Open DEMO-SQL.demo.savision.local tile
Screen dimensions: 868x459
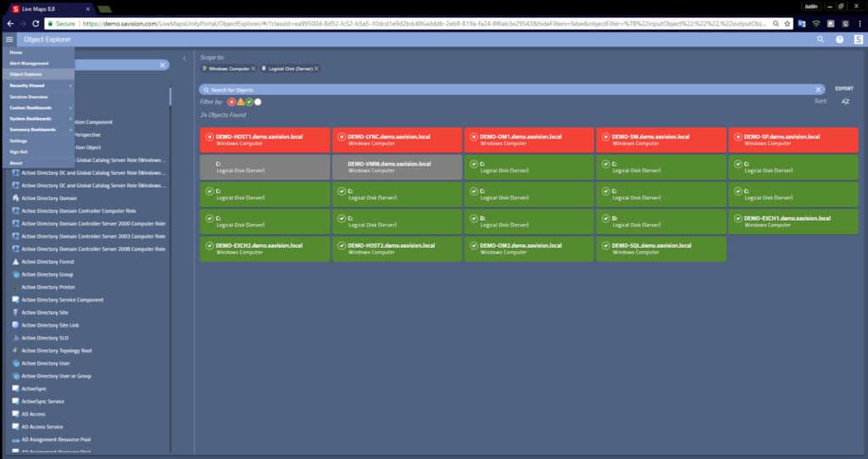click(661, 249)
